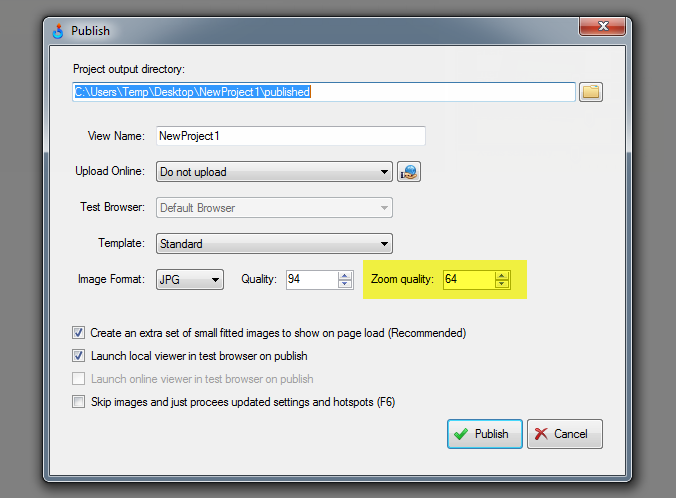676x498 pixels.
Task: Decrease Quality value with down arrow
Action: pos(345,285)
